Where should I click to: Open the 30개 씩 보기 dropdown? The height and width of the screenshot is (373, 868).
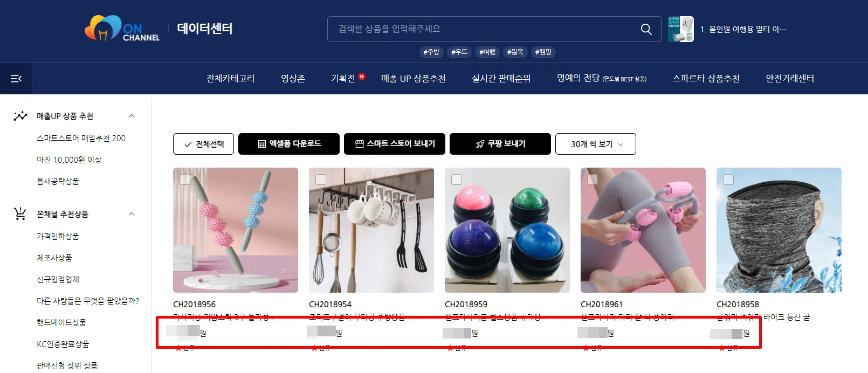[x=596, y=144]
